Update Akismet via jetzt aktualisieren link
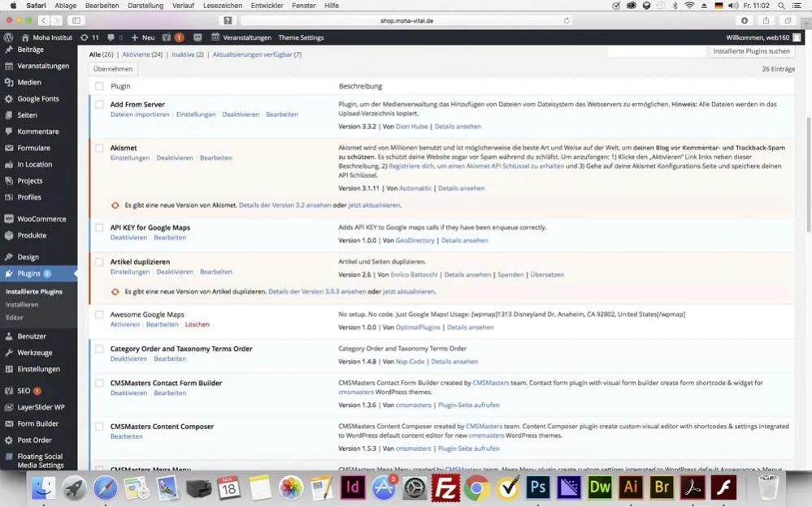 (x=374, y=205)
